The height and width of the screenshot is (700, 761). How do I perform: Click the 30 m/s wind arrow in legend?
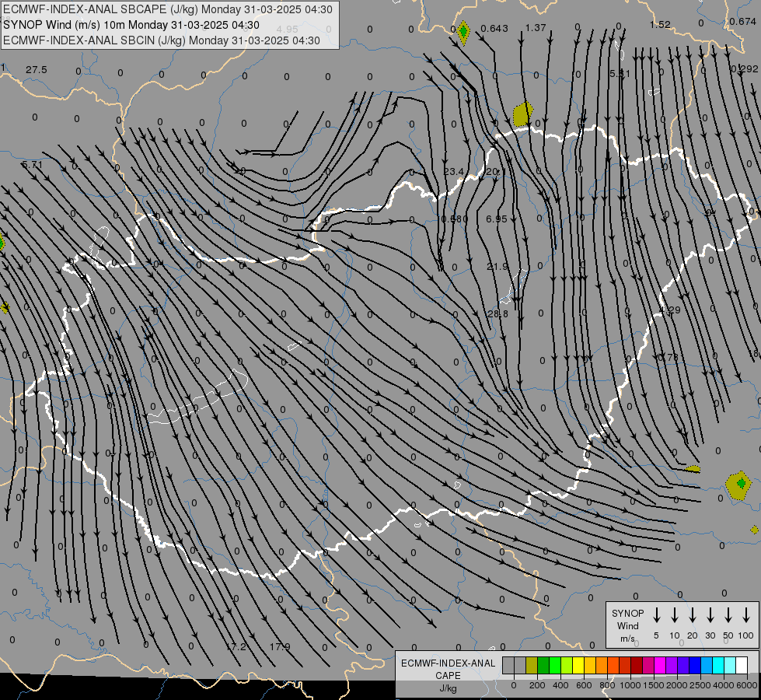point(710,615)
